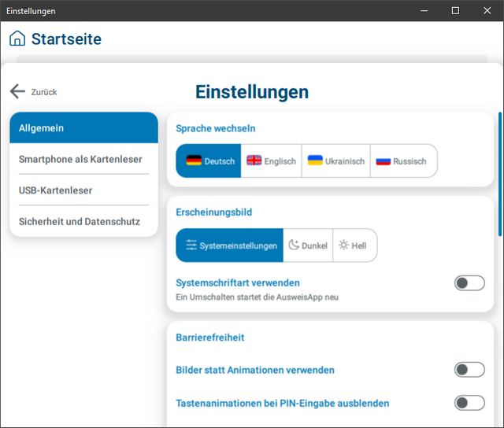
Task: Click the Sprache wechseln heading
Action: [216, 128]
